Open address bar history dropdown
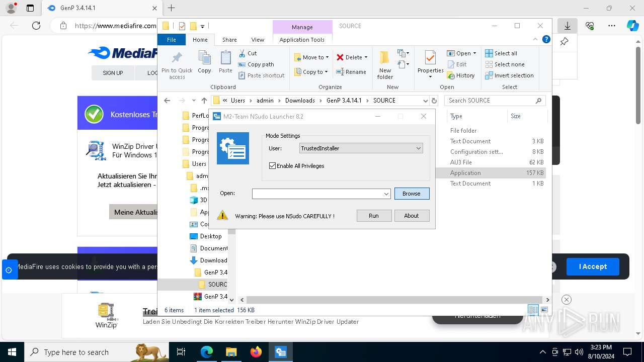 coord(426,101)
